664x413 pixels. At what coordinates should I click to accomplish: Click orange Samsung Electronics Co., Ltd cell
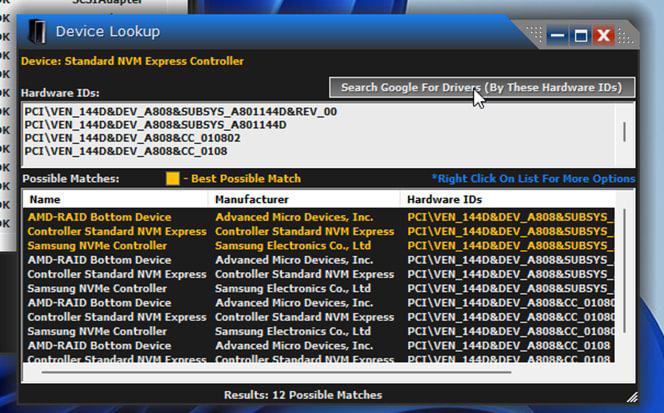293,246
